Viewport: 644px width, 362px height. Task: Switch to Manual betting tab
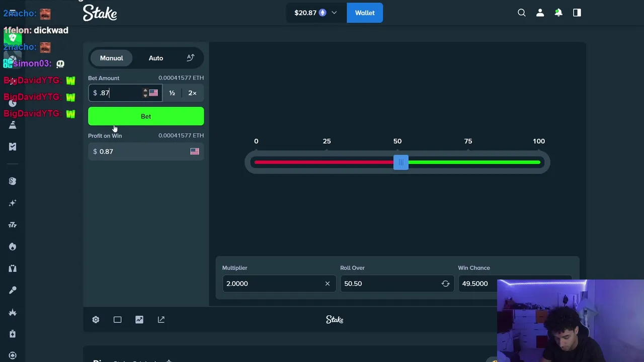[111, 58]
